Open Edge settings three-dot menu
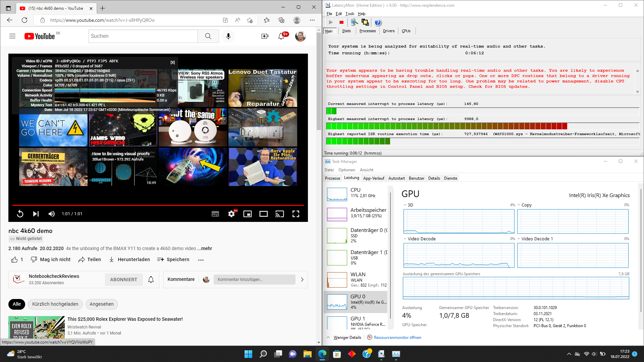This screenshot has height=362, width=644. tap(312, 20)
